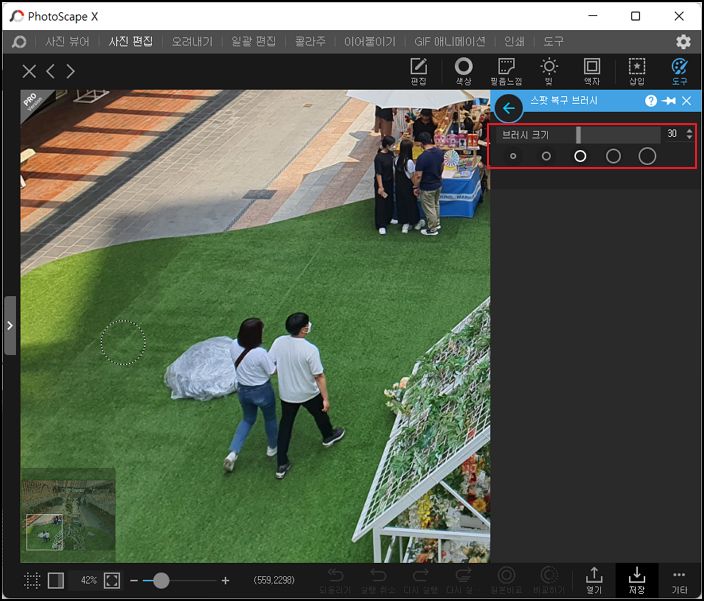The image size is (704, 601).
Task: Go to previous photo arrow
Action: [50, 71]
